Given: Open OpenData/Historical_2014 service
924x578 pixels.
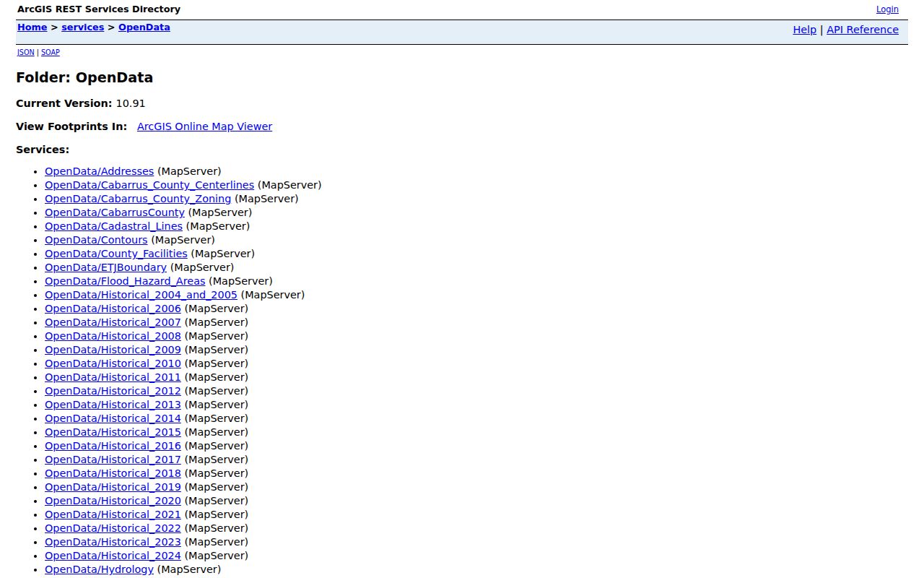Looking at the screenshot, I should (113, 418).
